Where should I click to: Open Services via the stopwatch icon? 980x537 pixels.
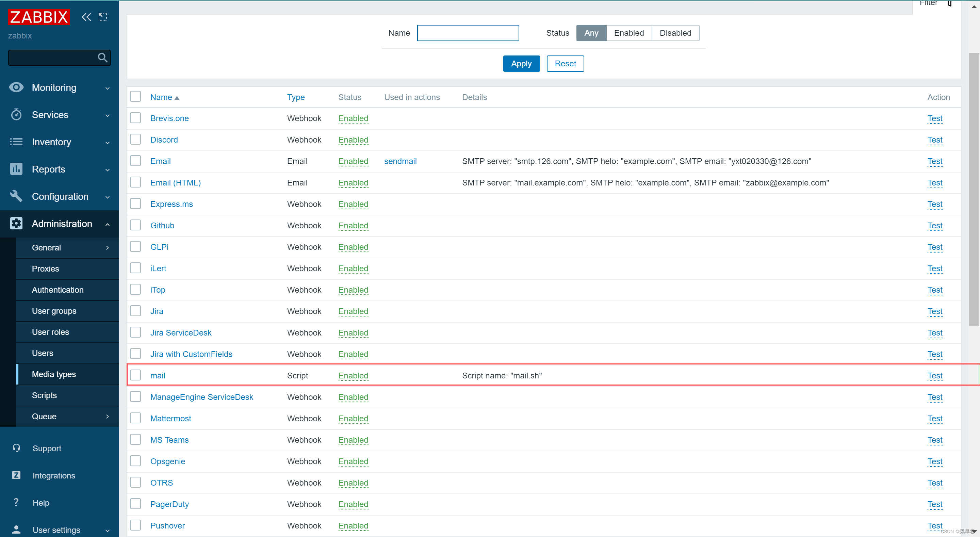point(16,115)
